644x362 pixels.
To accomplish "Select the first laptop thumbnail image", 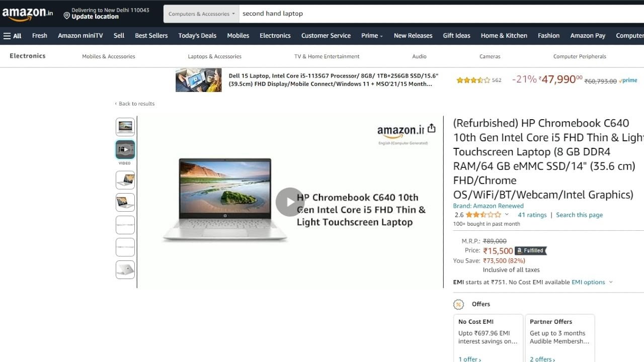I will pos(125,127).
